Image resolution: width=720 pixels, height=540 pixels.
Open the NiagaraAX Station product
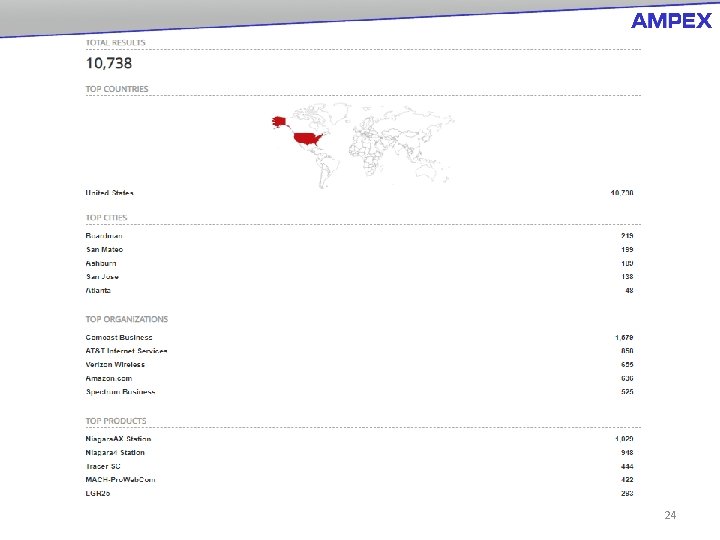pyautogui.click(x=118, y=439)
